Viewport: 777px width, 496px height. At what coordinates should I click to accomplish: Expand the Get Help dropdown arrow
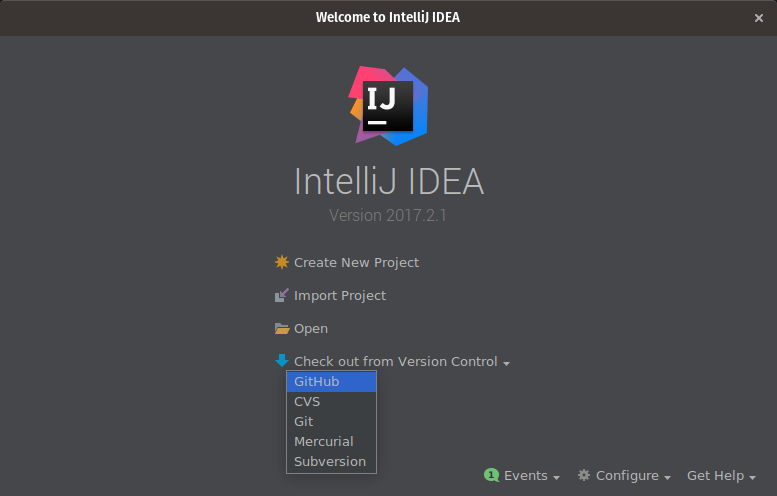[x=752, y=478]
